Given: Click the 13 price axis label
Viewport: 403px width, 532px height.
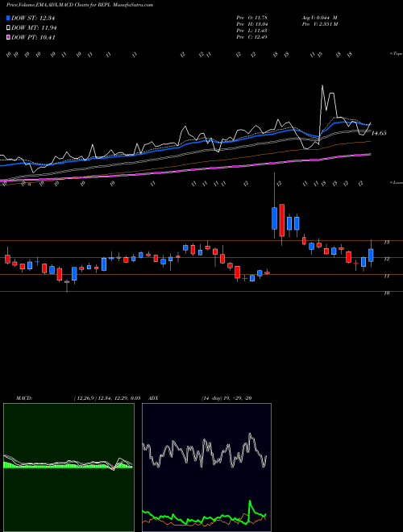Looking at the screenshot, I should 386,243.
